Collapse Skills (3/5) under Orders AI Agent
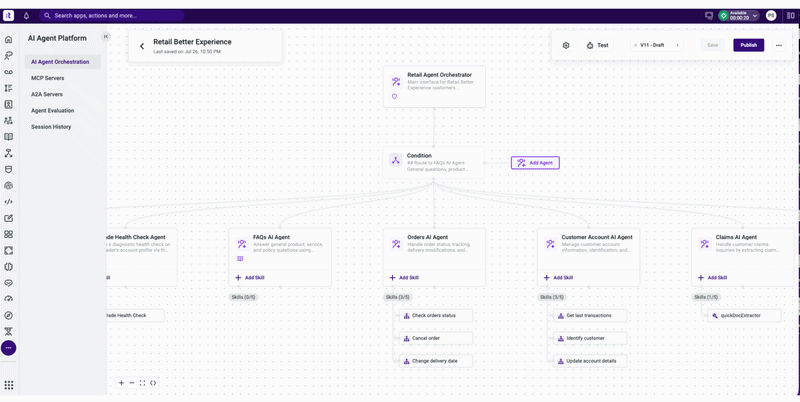Image resolution: width=800 pixels, height=402 pixels. tap(397, 297)
